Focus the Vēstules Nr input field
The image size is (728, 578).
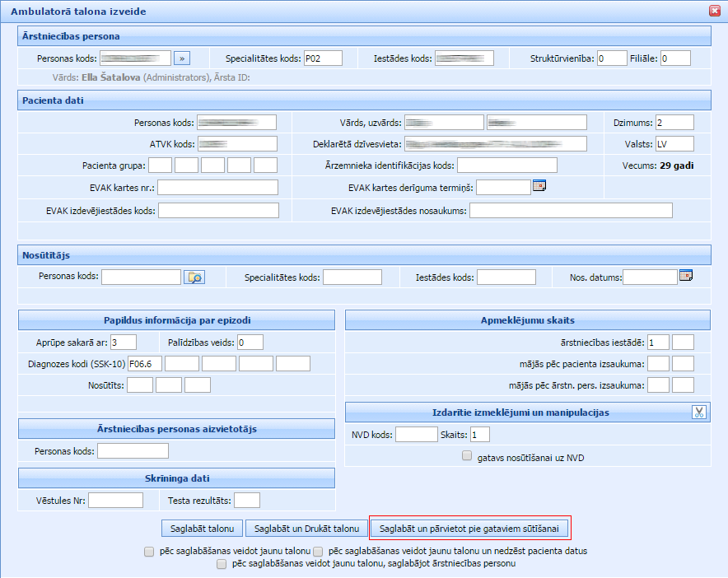point(115,500)
